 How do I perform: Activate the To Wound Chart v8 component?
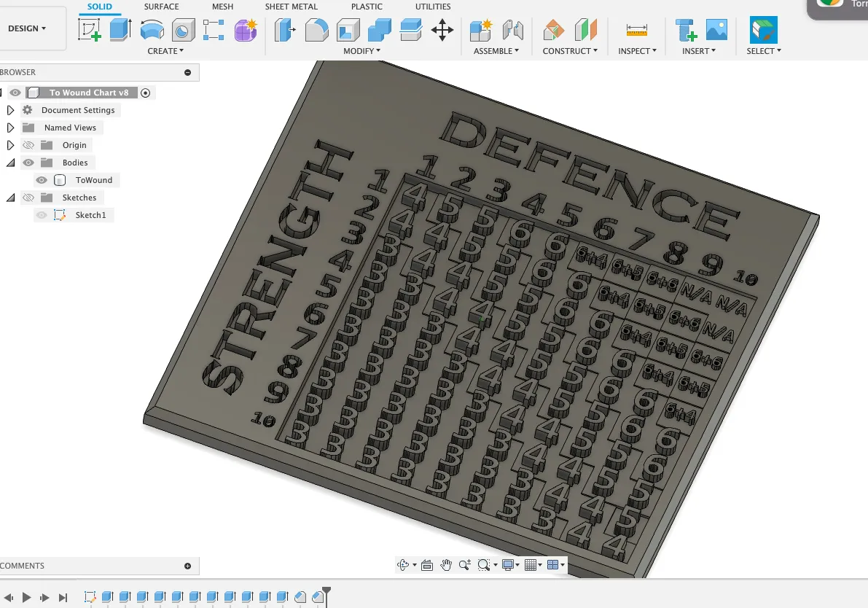146,93
